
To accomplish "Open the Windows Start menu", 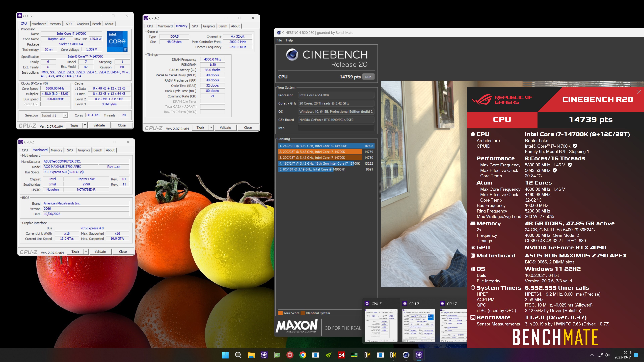I will (x=225, y=355).
